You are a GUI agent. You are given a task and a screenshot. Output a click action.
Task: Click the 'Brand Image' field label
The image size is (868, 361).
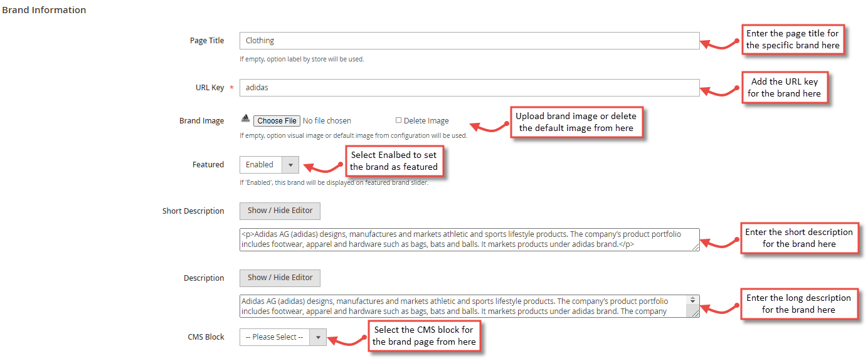(x=201, y=121)
